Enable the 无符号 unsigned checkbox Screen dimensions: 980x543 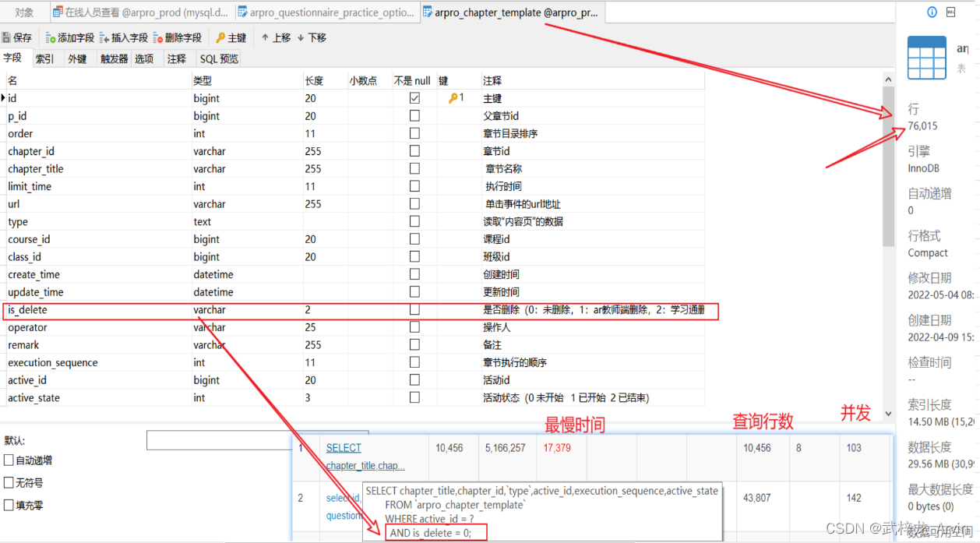9,483
